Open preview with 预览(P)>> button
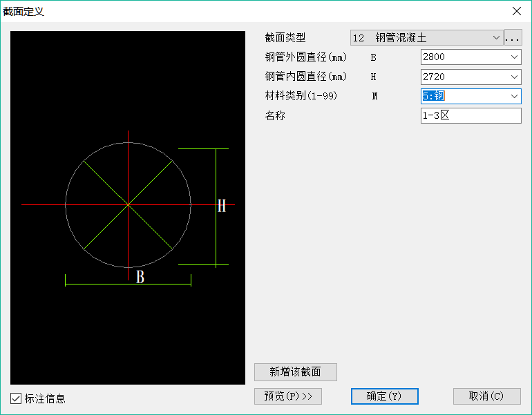 coord(288,396)
